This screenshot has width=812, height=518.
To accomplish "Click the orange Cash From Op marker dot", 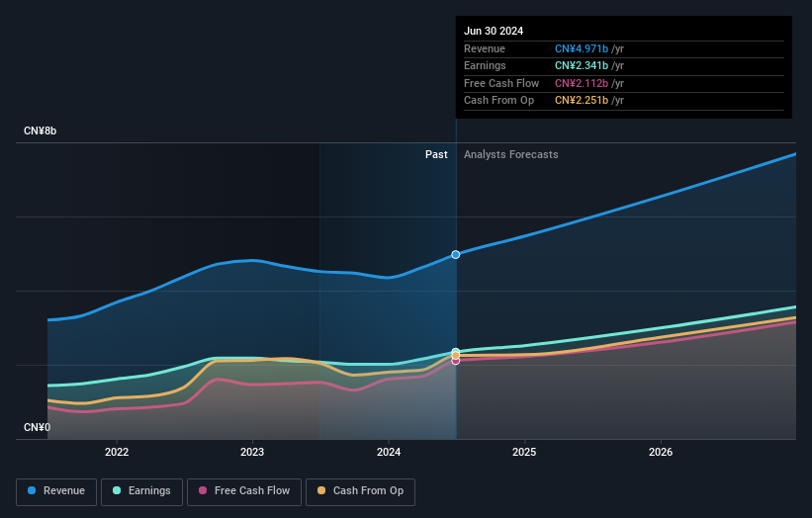I will [x=456, y=356].
